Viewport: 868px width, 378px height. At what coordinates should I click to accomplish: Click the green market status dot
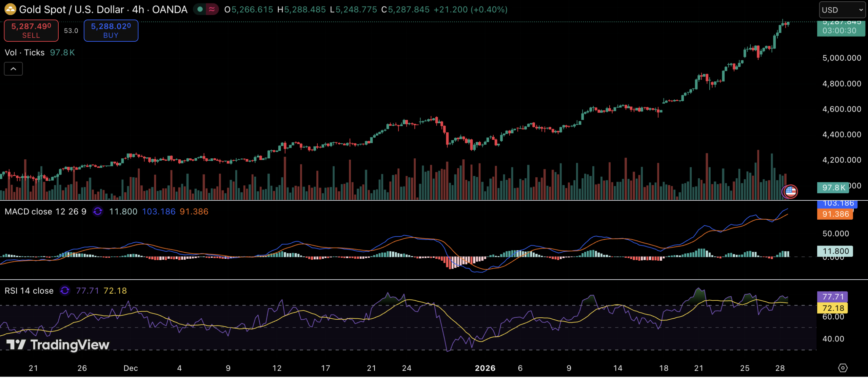click(x=200, y=9)
